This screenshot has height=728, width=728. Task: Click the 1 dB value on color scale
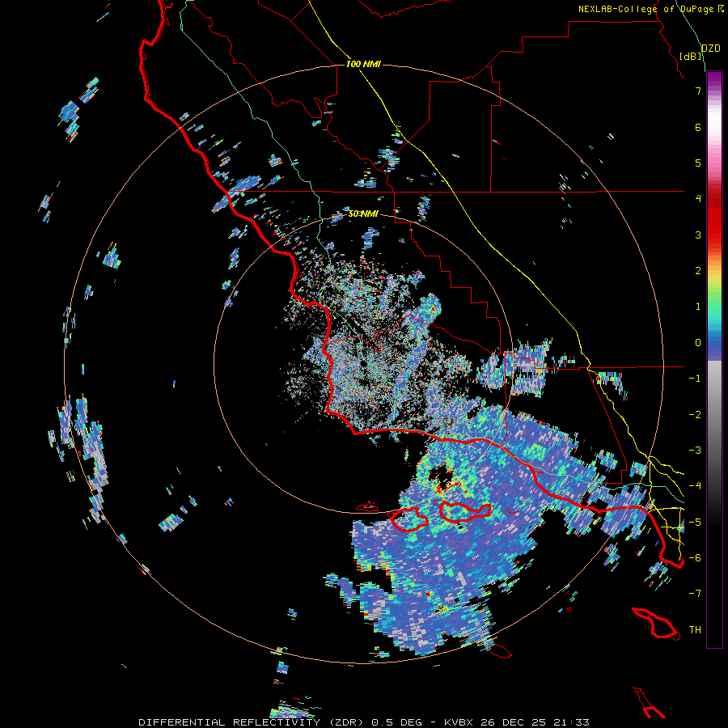click(x=698, y=307)
